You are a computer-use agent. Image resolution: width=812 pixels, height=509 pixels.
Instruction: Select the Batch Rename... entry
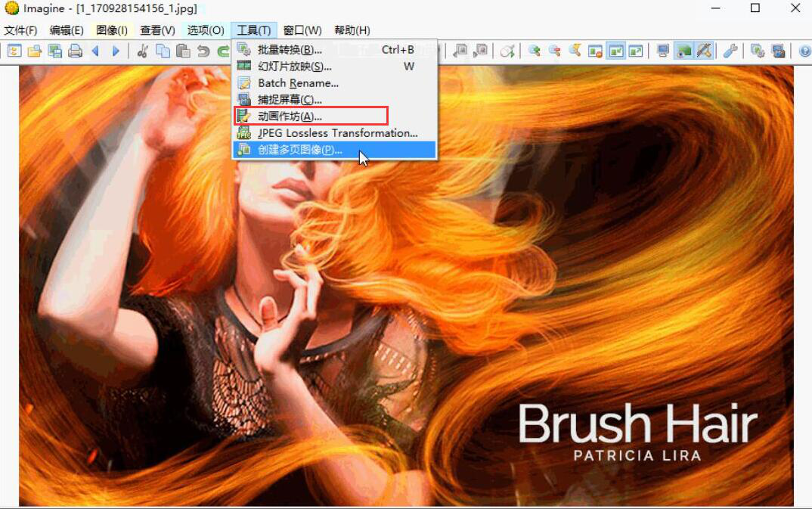tap(334, 83)
